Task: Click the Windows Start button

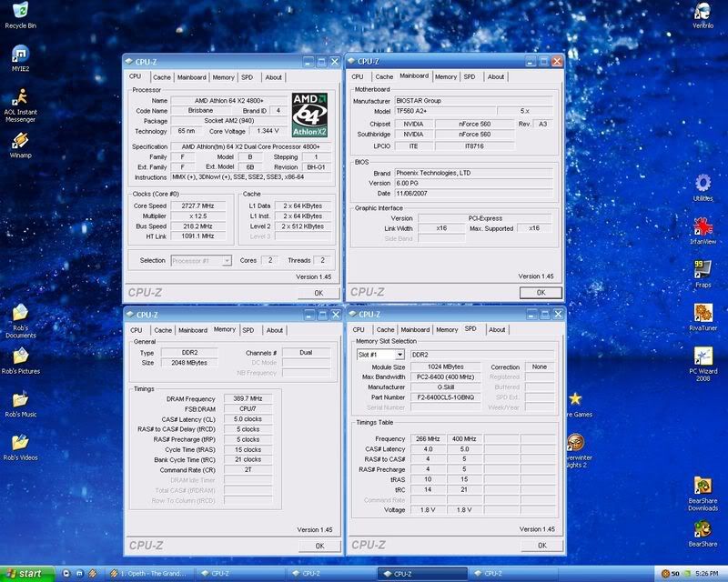Action: [27, 574]
